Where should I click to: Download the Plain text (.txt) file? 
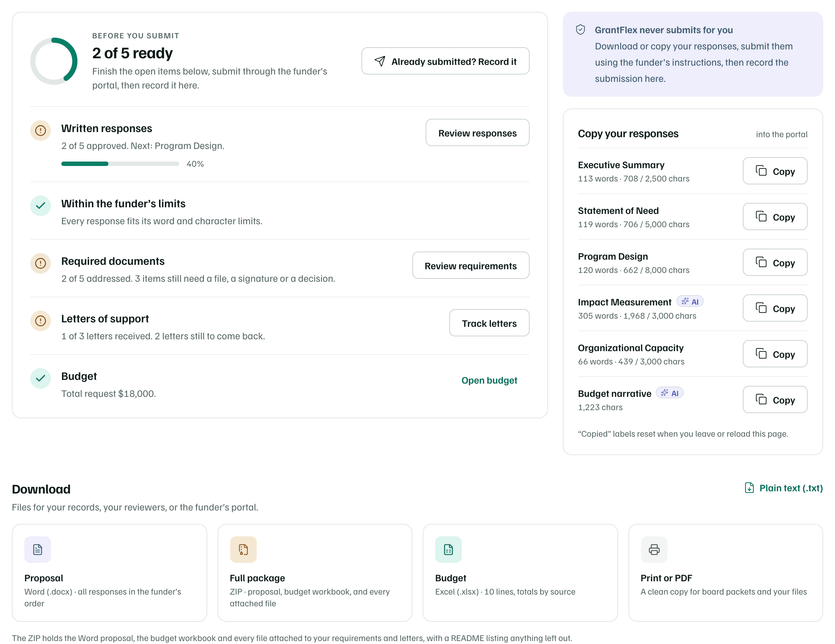click(x=784, y=488)
